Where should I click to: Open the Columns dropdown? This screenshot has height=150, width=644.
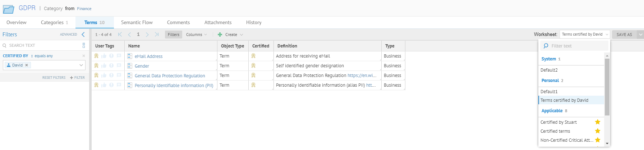pyautogui.click(x=196, y=35)
